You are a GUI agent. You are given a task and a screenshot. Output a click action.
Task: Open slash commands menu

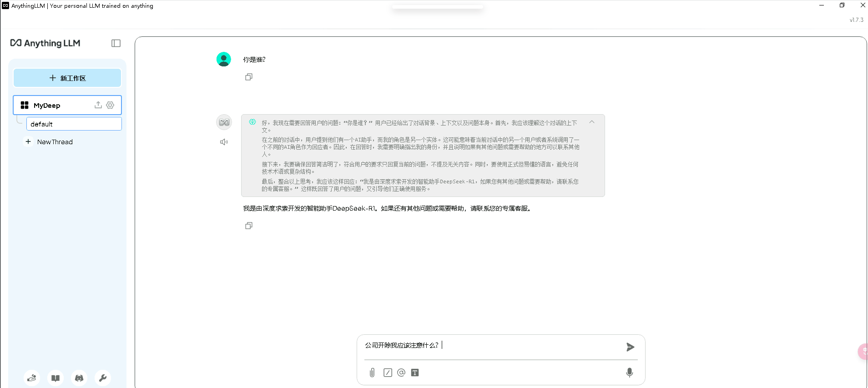click(x=388, y=373)
